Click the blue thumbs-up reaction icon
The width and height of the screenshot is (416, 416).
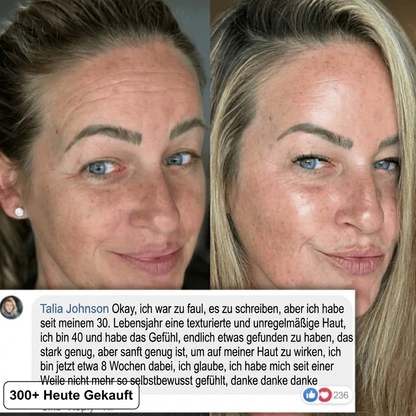click(x=310, y=395)
